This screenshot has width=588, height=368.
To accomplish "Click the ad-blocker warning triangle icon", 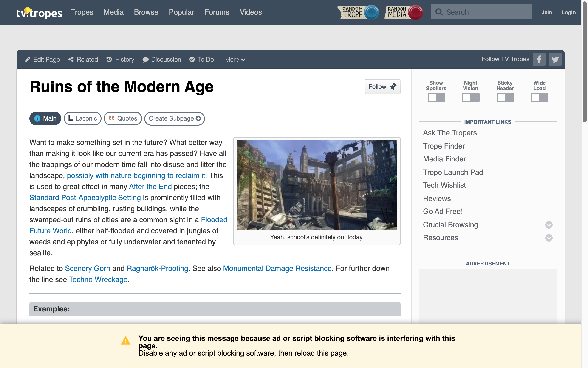I will [x=126, y=340].
